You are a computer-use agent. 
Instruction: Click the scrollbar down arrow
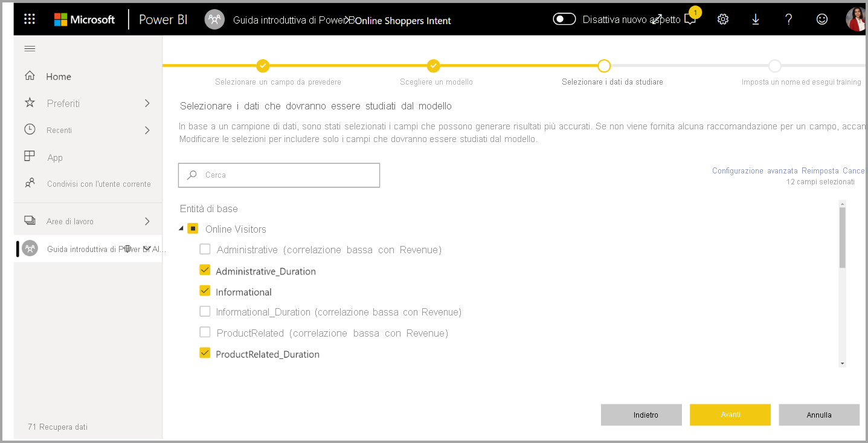click(x=843, y=363)
